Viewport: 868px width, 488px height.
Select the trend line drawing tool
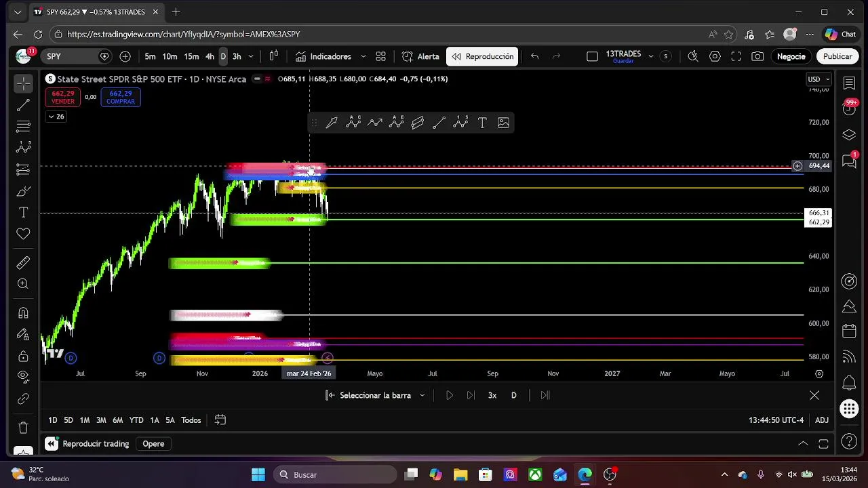[x=23, y=105]
